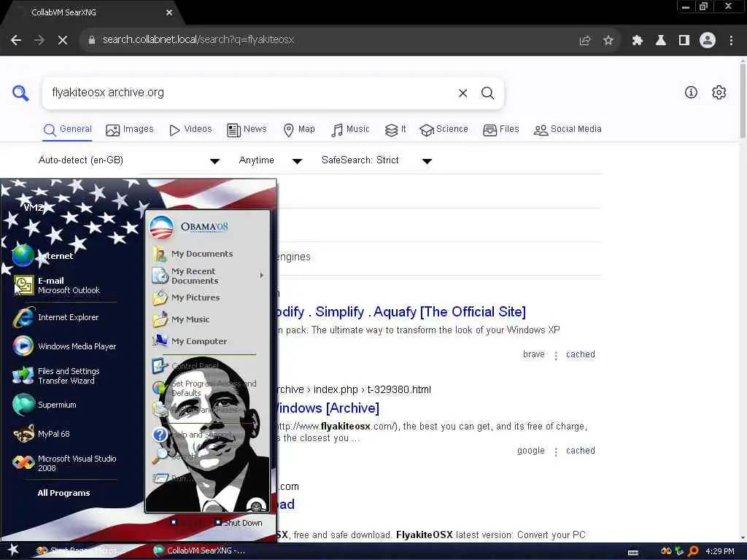
Task: Open Microsoft Visual Studio 2008
Action: point(64,463)
